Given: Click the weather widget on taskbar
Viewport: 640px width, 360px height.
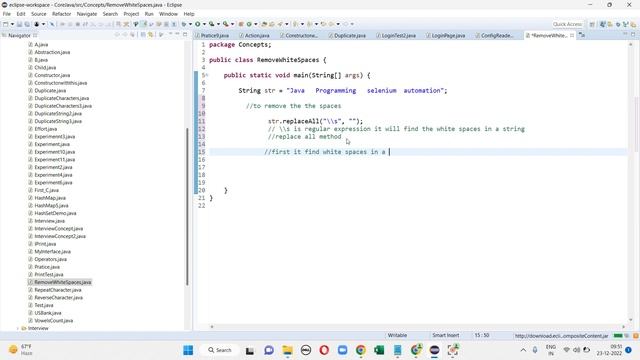Looking at the screenshot, I should click(x=20, y=350).
